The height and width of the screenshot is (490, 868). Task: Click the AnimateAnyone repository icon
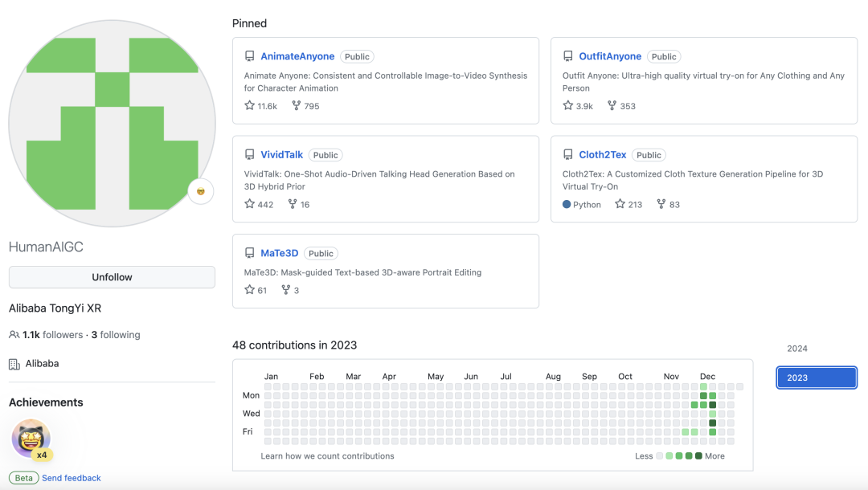(x=250, y=56)
